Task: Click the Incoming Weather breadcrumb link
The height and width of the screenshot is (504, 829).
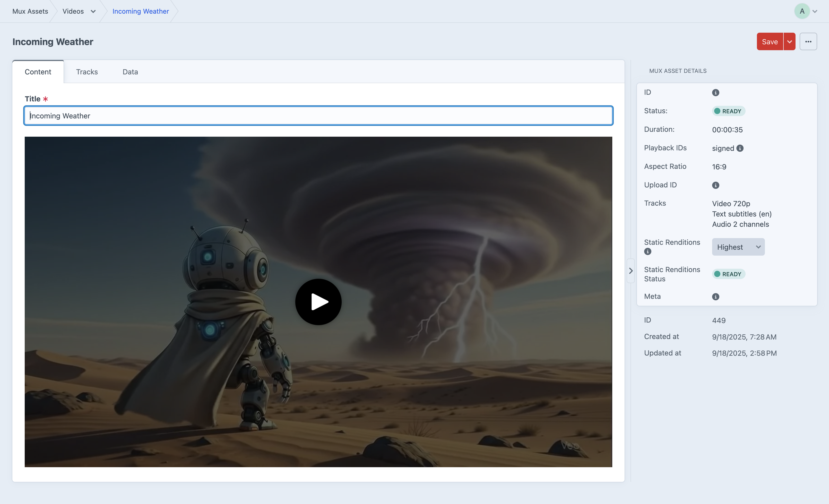Action: click(x=140, y=11)
